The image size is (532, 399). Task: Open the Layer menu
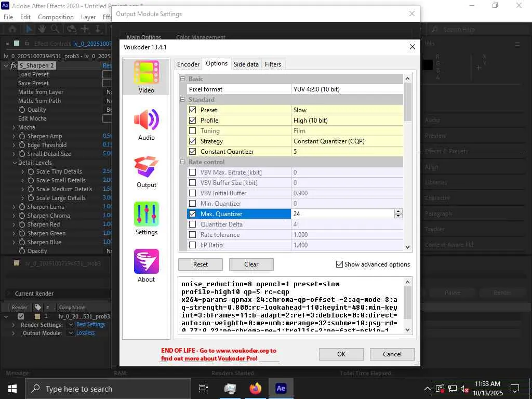click(x=88, y=17)
